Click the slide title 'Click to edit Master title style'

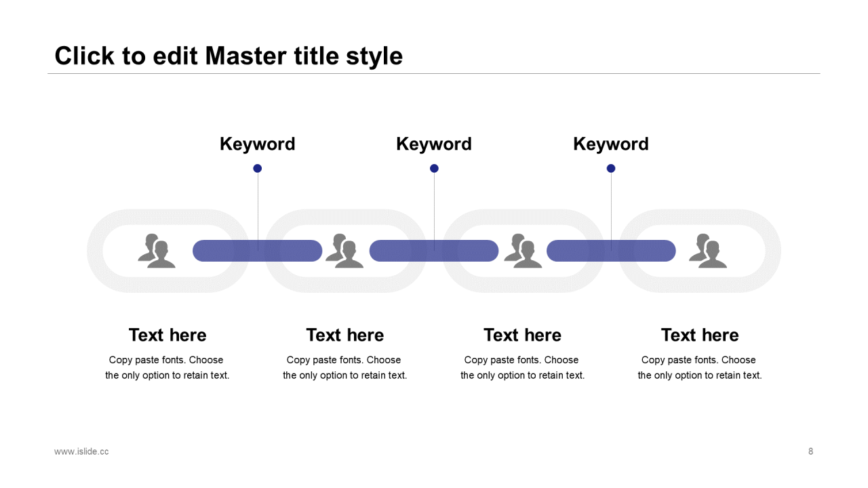point(229,56)
